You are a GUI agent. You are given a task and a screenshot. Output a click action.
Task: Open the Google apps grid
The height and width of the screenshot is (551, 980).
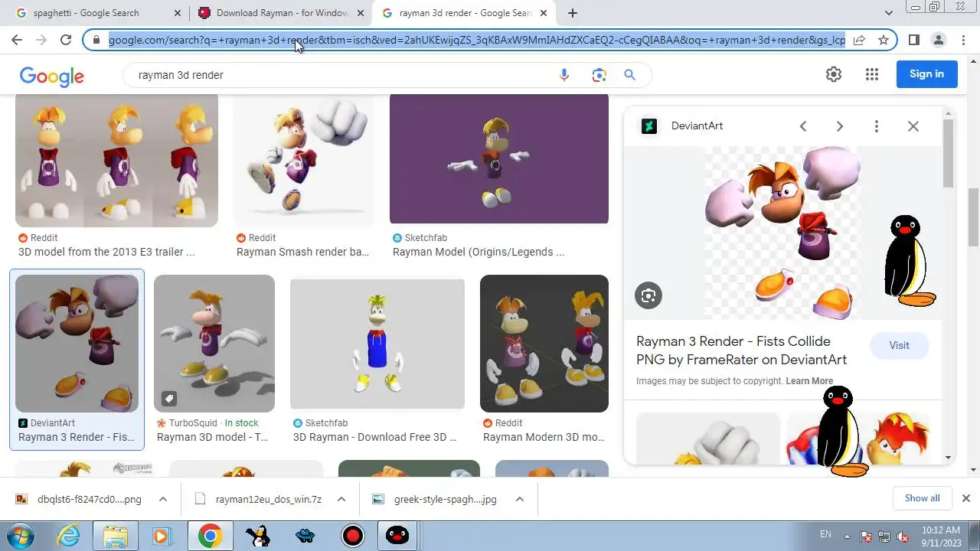coord(871,74)
